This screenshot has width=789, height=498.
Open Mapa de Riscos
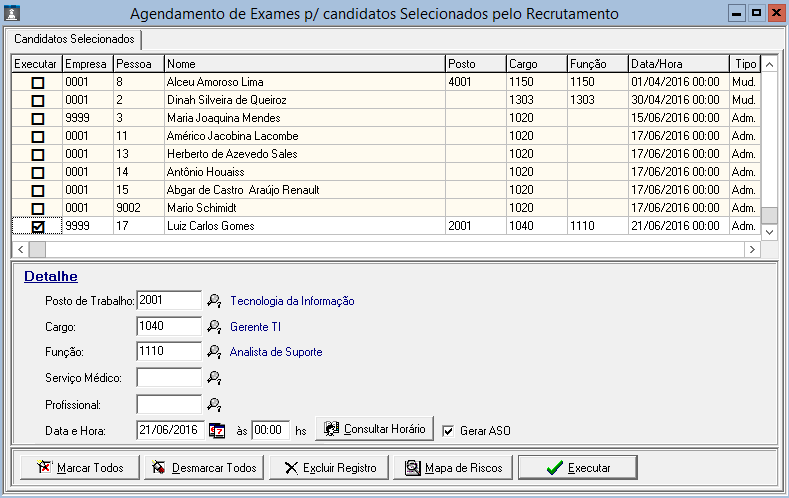click(454, 468)
